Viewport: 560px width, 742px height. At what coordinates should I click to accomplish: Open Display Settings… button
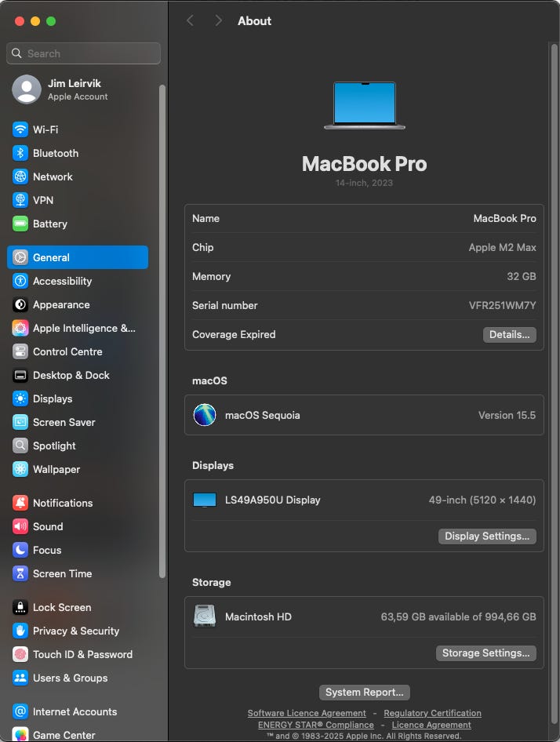pyautogui.click(x=487, y=536)
